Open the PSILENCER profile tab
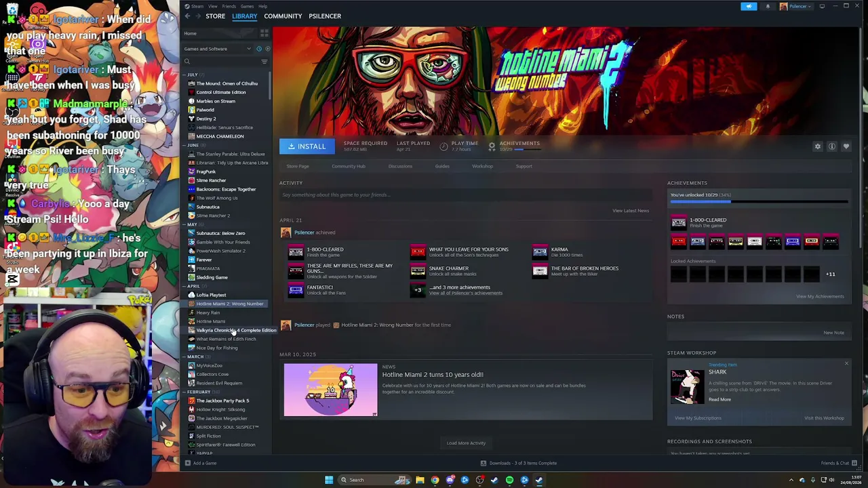 pyautogui.click(x=325, y=16)
